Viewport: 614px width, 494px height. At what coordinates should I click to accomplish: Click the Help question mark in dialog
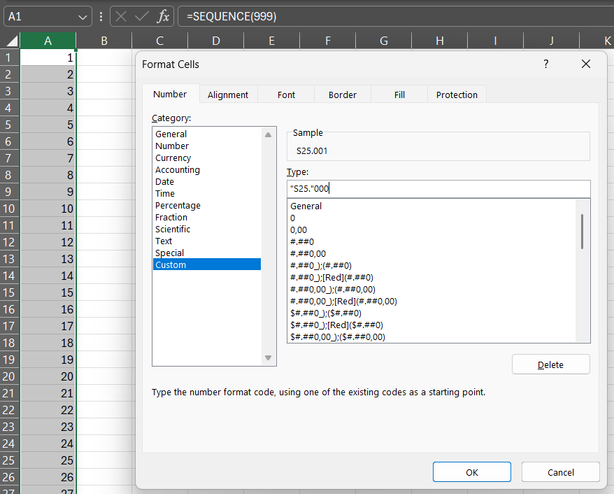(545, 63)
